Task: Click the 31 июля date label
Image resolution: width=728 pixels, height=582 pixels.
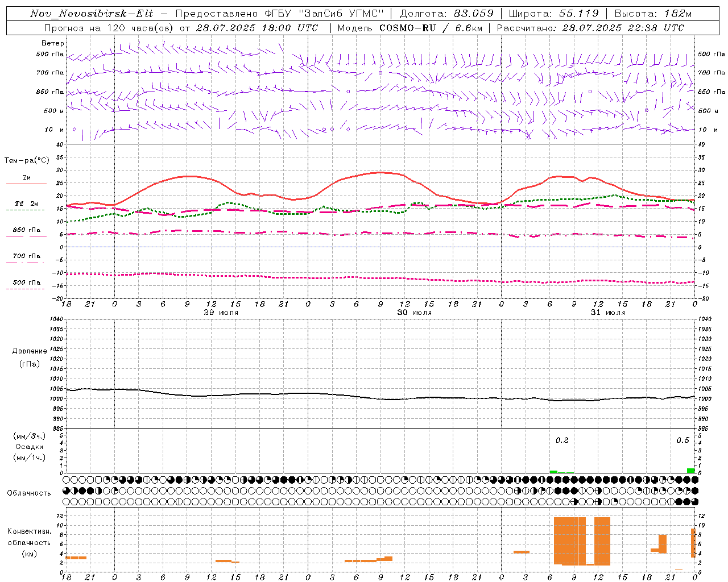Action: coord(608,313)
